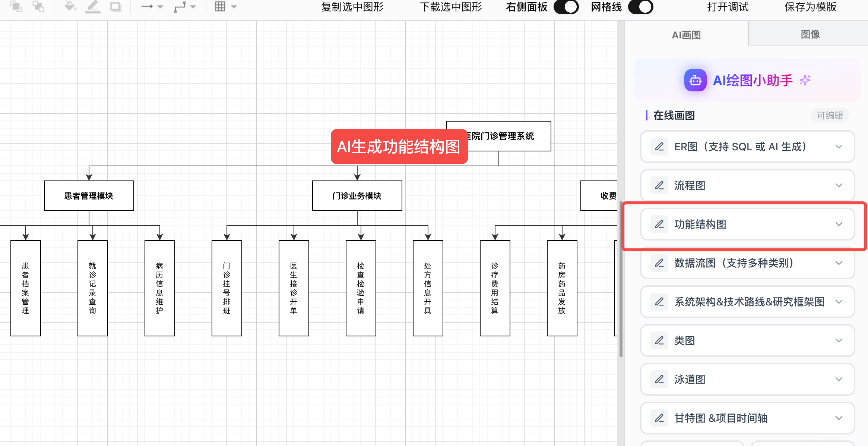Image resolution: width=868 pixels, height=446 pixels.
Task: Click 复制选中图形 button
Action: tap(352, 7)
